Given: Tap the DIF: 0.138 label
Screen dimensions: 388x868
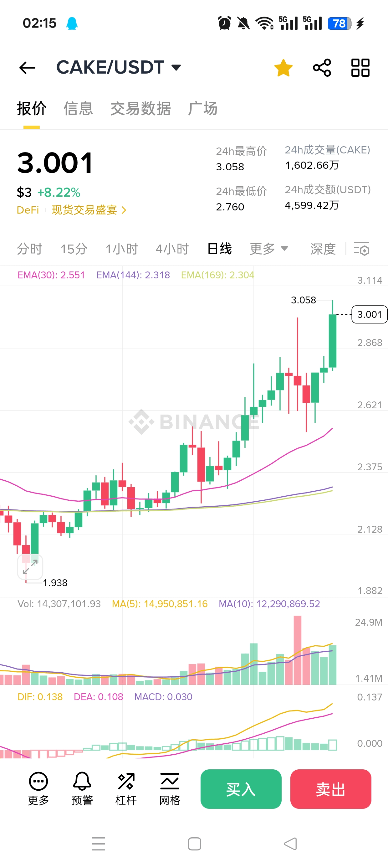Looking at the screenshot, I should (40, 696).
